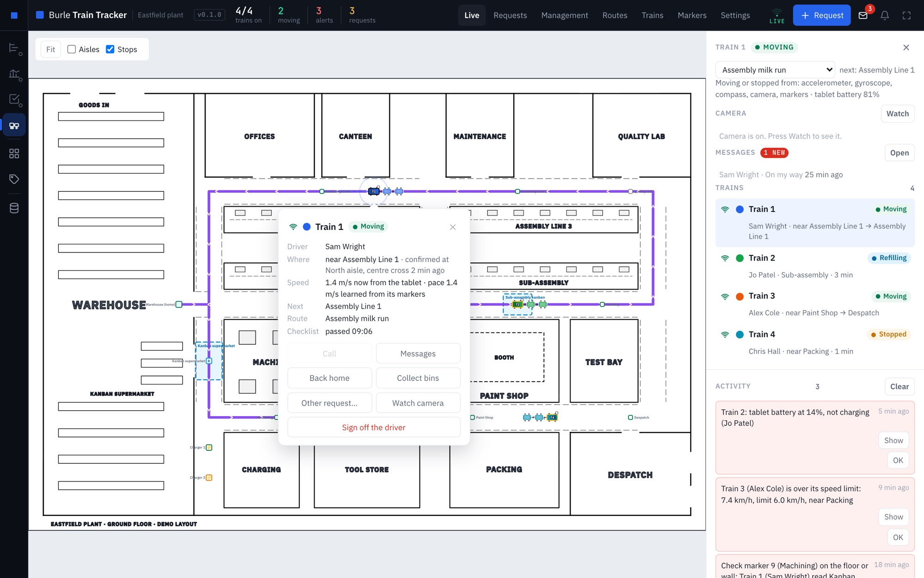Click the Train 2 marker at Sub-assembly kanban
Viewport: 924px width, 578px height.
pyautogui.click(x=518, y=304)
